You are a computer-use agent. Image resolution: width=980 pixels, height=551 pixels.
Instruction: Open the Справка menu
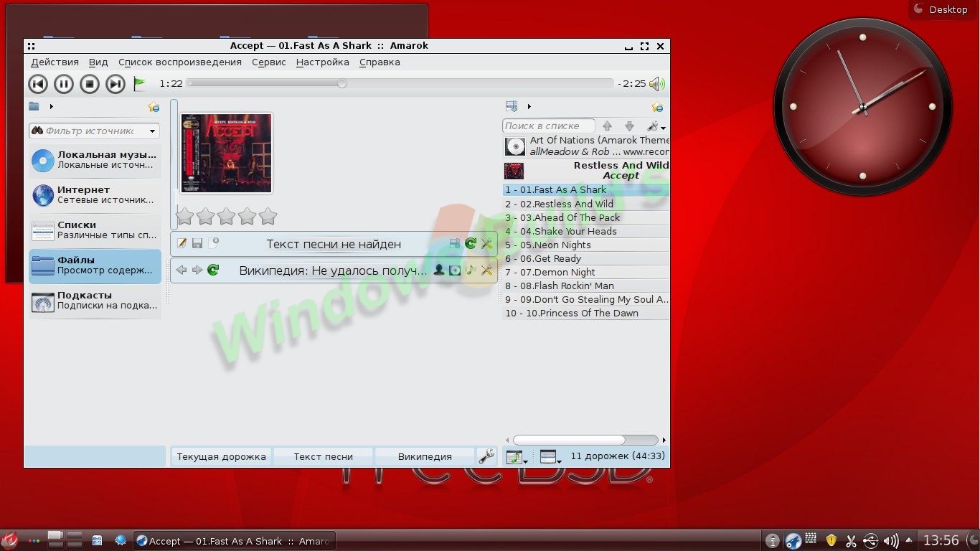pyautogui.click(x=380, y=62)
